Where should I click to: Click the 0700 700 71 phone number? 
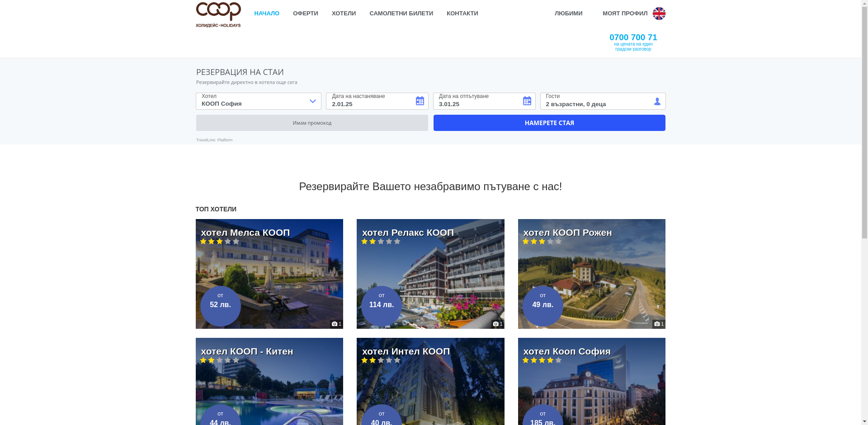(x=633, y=37)
